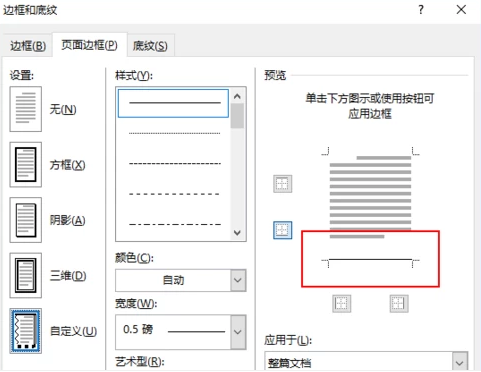Click the 无(N) setting label

[63, 109]
